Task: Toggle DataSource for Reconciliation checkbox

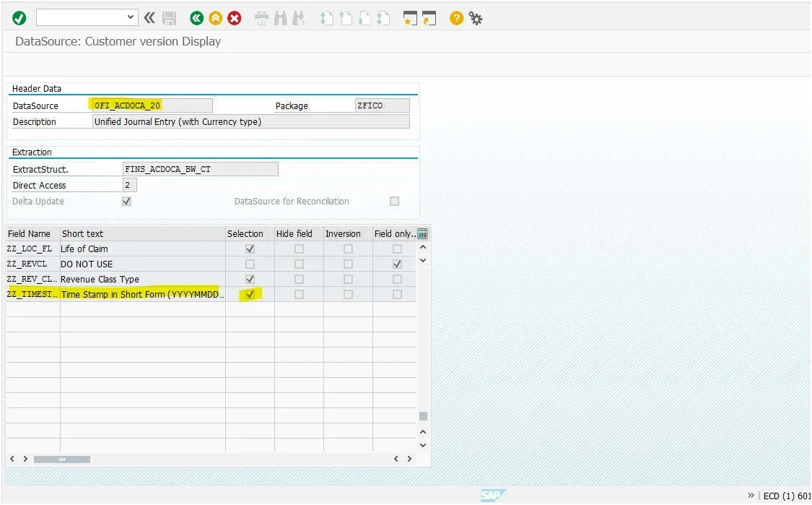Action: pyautogui.click(x=395, y=201)
